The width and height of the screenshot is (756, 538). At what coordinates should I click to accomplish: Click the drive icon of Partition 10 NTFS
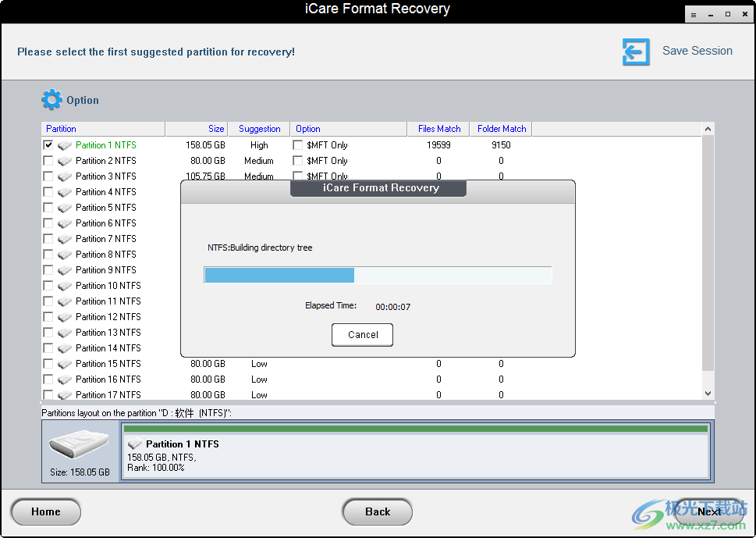click(x=65, y=286)
